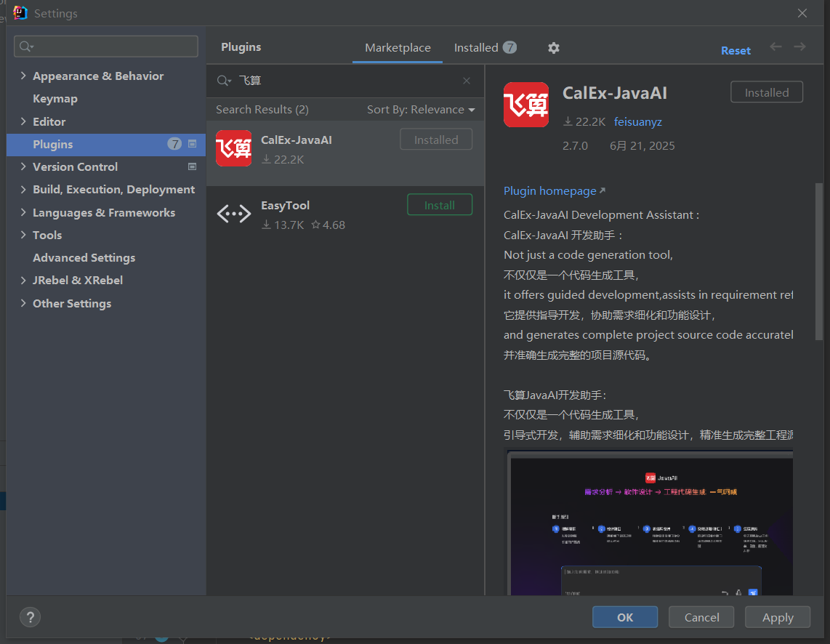Viewport: 830px width, 644px height.
Task: Click the Apply button
Action: click(778, 617)
